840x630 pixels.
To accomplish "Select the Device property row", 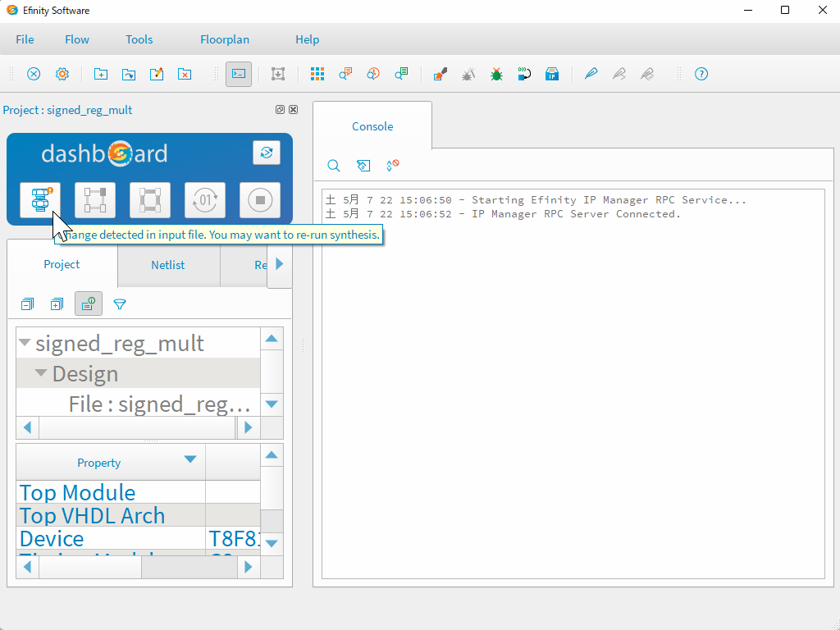I will point(138,538).
